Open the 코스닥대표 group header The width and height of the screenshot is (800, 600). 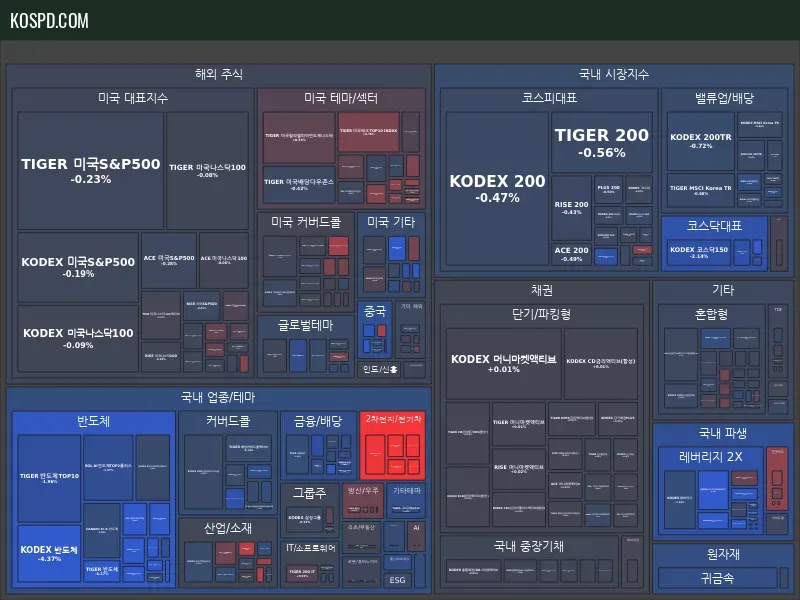(714, 226)
